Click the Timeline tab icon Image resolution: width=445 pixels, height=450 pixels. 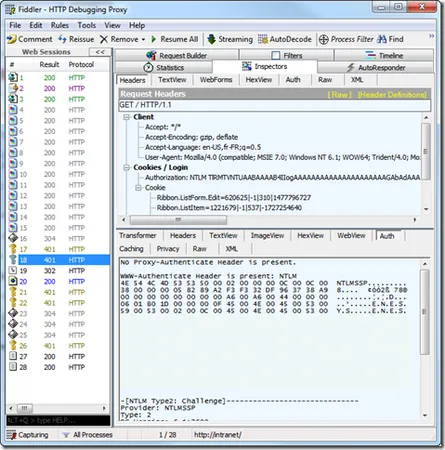371,55
